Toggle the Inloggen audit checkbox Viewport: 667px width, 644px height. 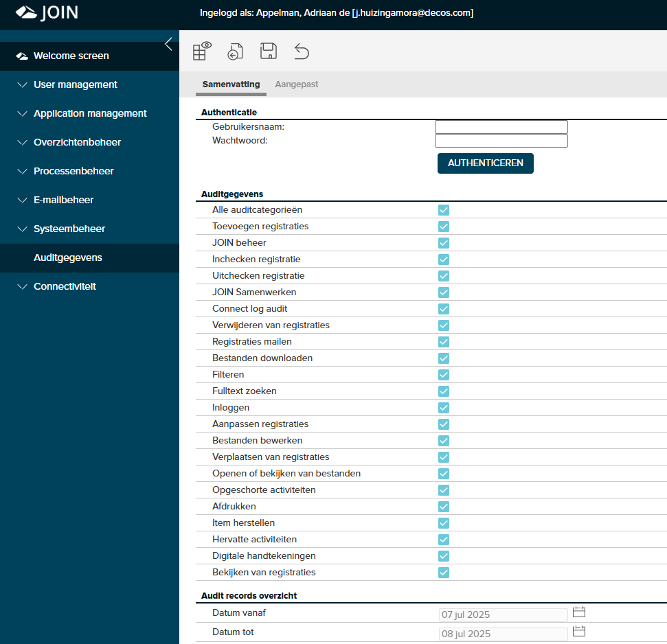click(444, 408)
